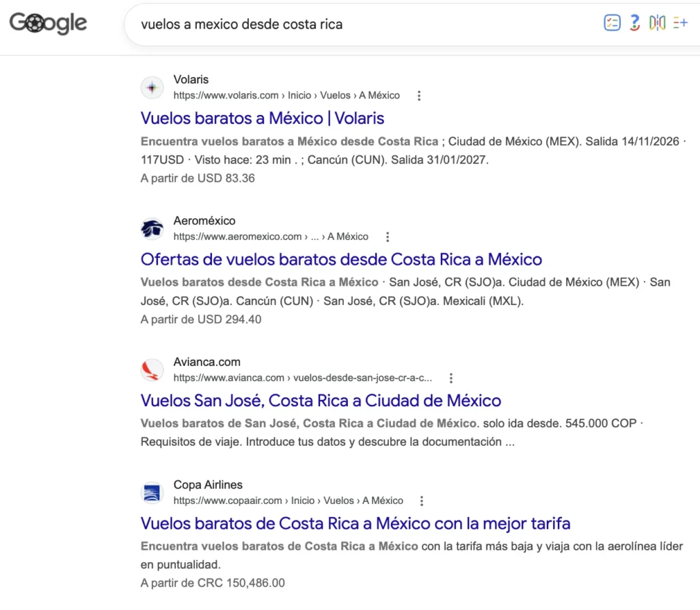
Task: Click 'A partir de USD 83.36' text
Action: [x=198, y=178]
